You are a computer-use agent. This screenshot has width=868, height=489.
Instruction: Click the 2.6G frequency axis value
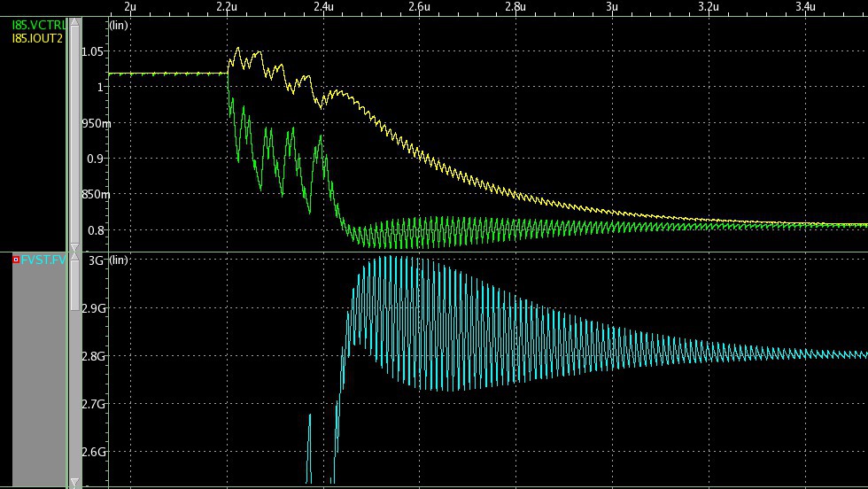[x=94, y=452]
